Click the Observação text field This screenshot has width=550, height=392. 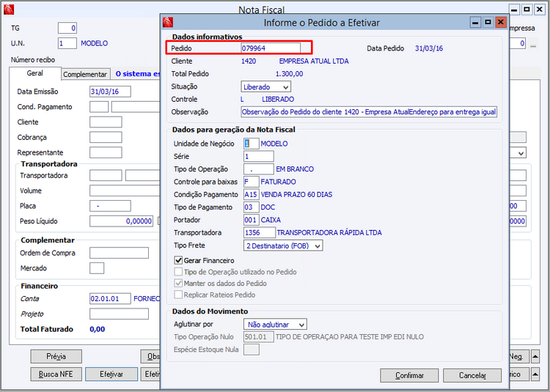(x=369, y=112)
